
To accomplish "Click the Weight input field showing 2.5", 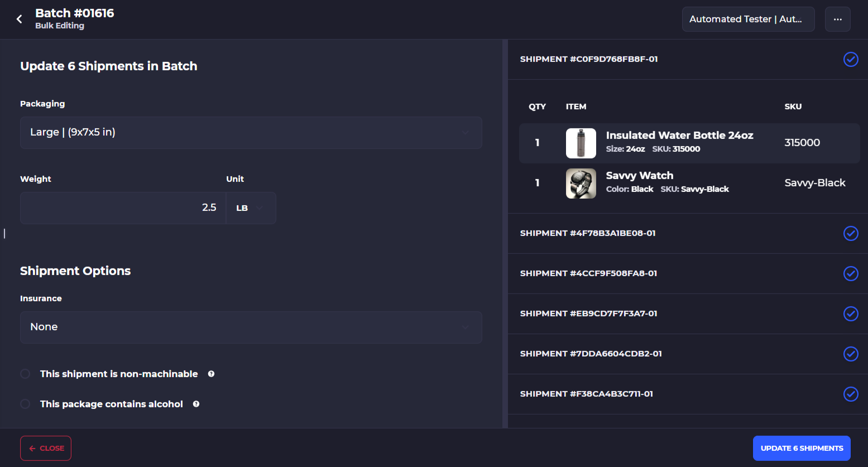I will [x=123, y=208].
